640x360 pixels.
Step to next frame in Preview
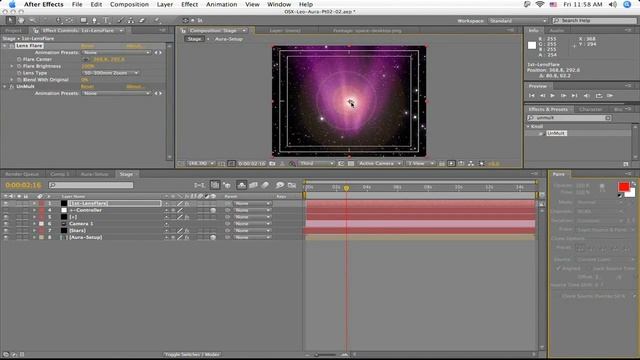click(564, 96)
